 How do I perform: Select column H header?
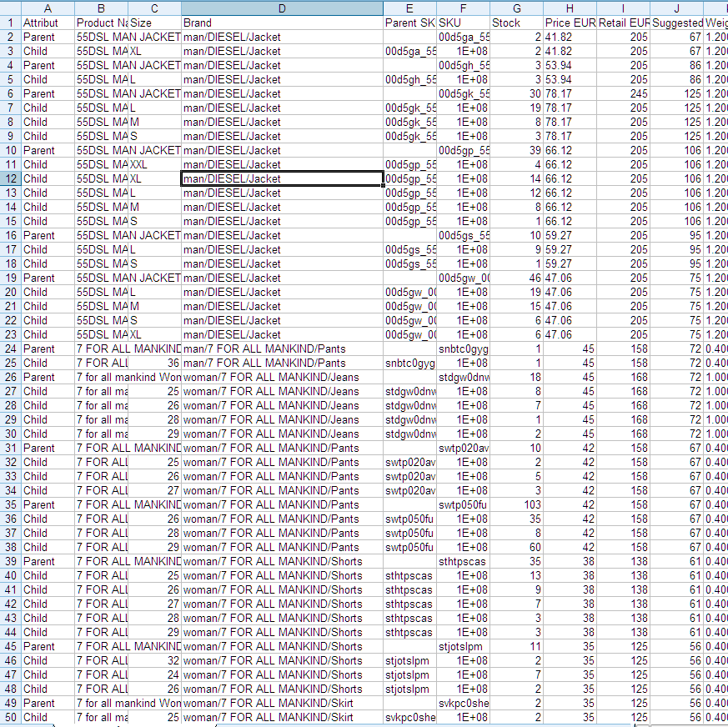570,8
